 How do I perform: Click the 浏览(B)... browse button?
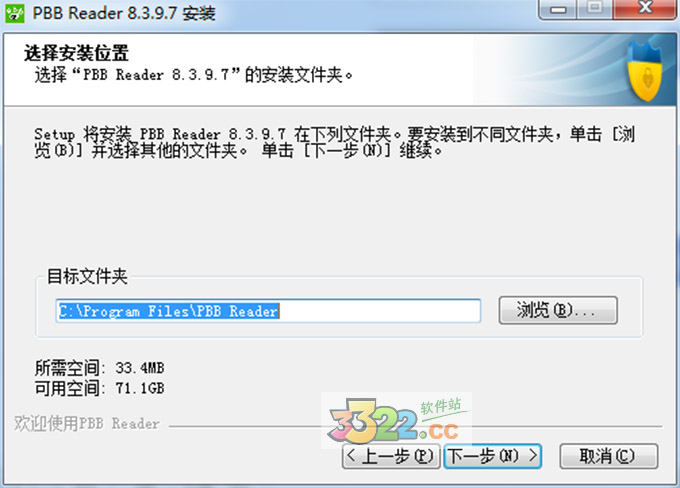tap(558, 310)
